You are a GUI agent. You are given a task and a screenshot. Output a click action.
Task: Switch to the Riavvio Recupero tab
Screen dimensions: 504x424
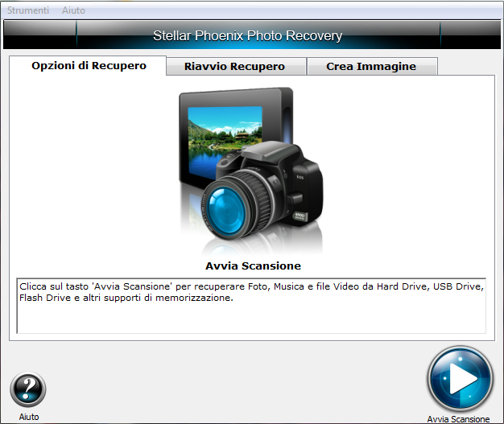click(236, 66)
